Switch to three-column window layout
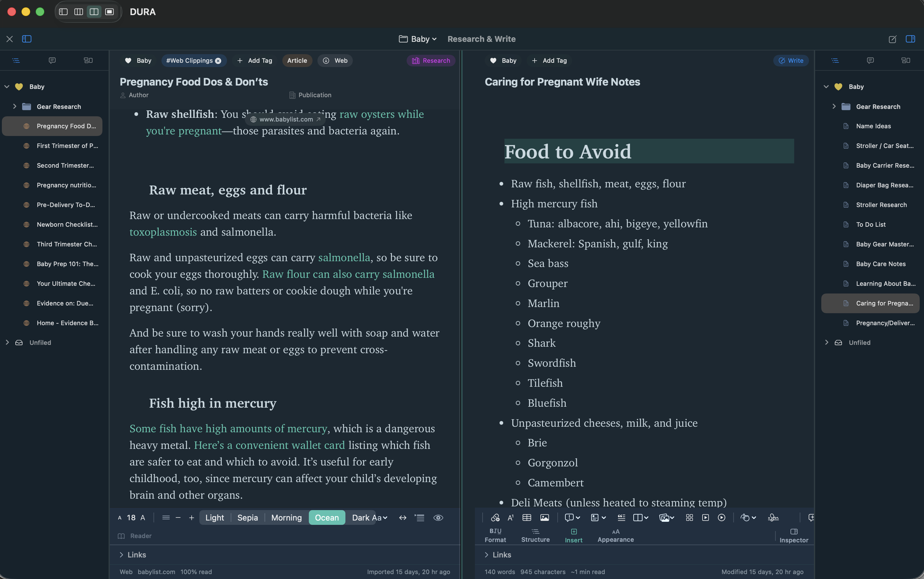 (x=78, y=12)
